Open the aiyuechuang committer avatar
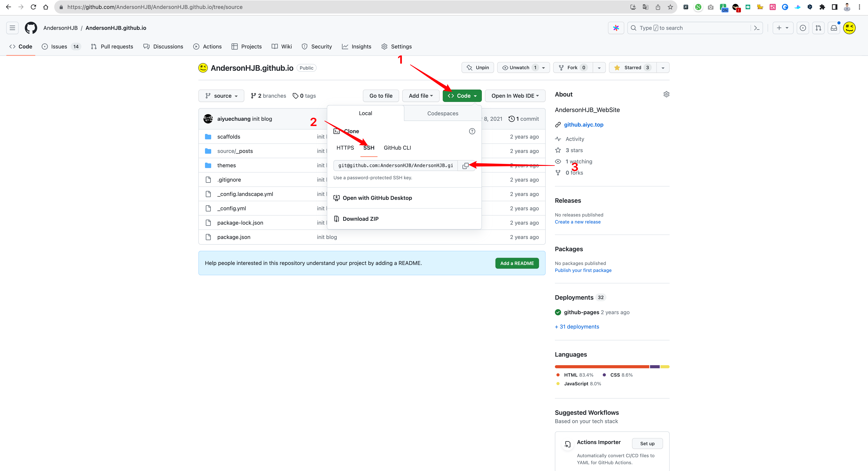This screenshot has height=471, width=868. (208, 119)
